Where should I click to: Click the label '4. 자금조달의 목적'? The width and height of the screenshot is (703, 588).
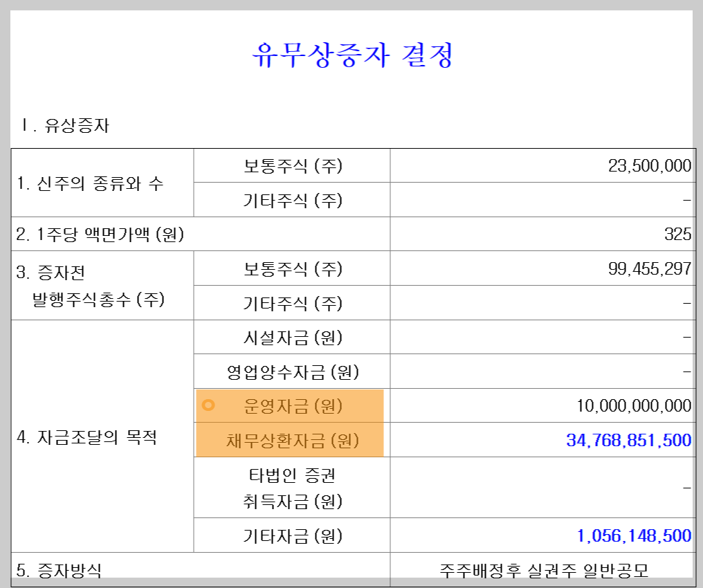pyautogui.click(x=86, y=437)
